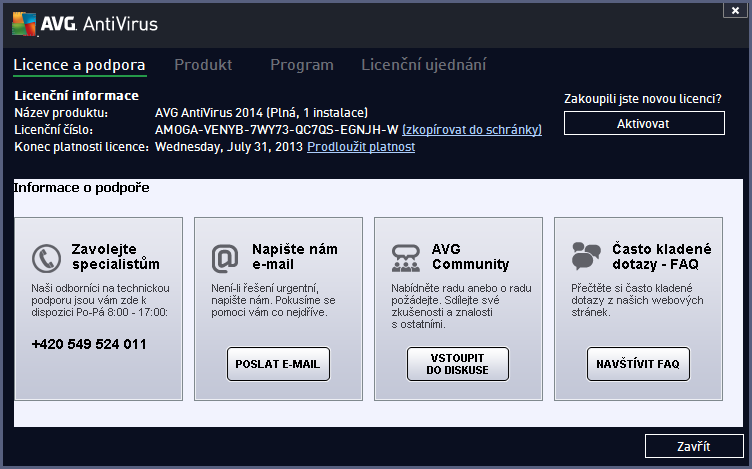Select the Licence a podpora tab
752x469 pixels.
pyautogui.click(x=80, y=65)
